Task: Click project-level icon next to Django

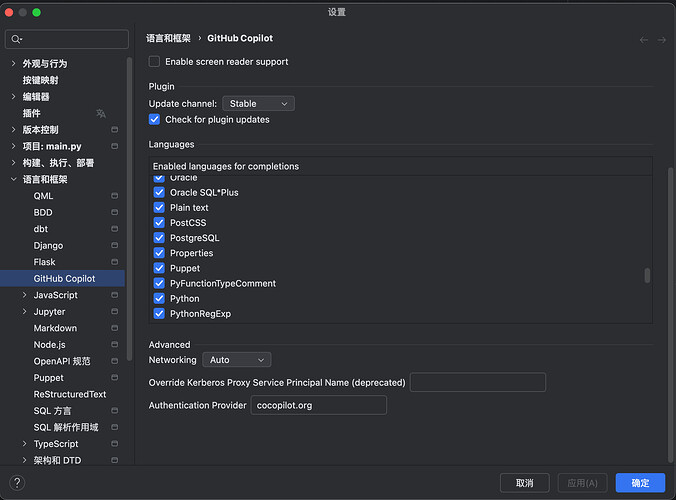Action: (115, 245)
